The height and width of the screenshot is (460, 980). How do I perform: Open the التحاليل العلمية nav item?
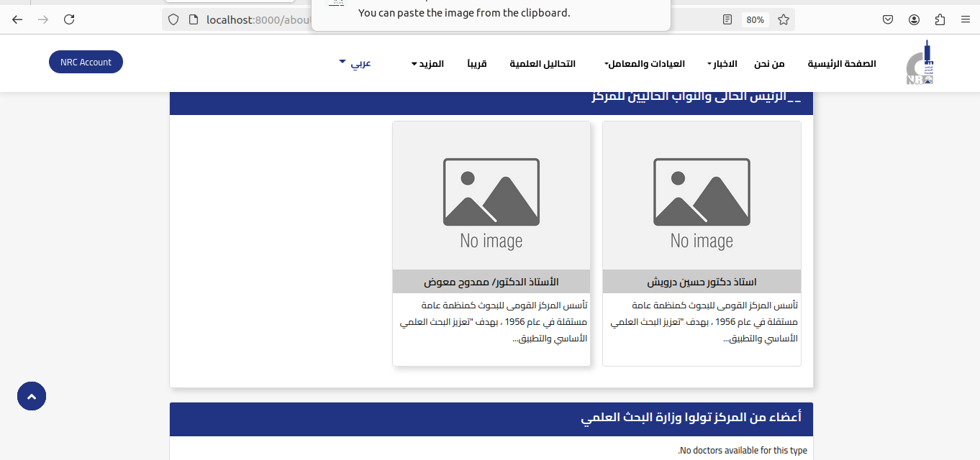coord(543,64)
